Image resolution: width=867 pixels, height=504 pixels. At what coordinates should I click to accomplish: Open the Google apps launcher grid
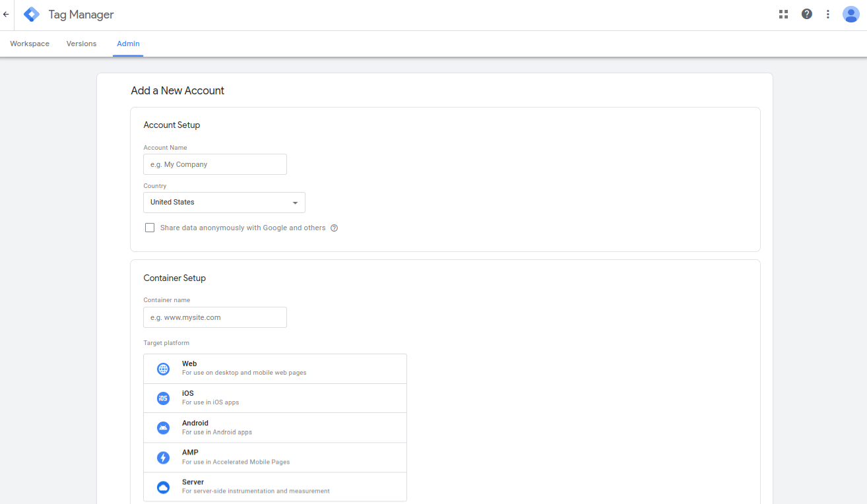tap(783, 13)
